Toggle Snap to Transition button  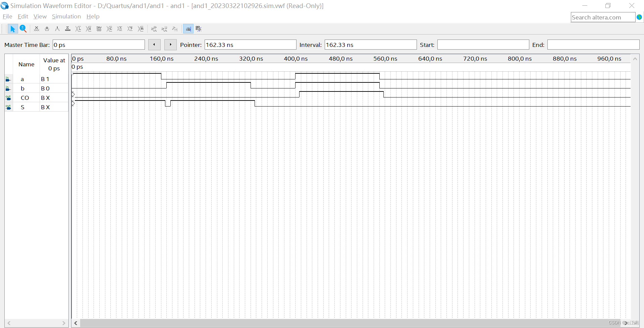coord(188,29)
